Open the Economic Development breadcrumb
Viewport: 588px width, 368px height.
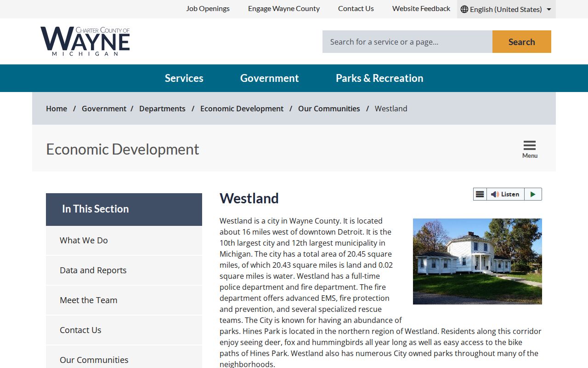242,109
